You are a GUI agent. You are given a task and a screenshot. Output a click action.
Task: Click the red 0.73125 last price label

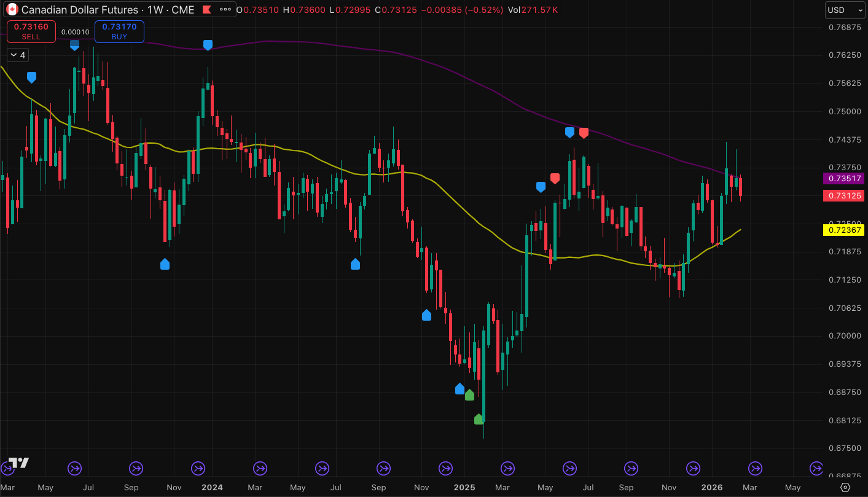pyautogui.click(x=843, y=195)
